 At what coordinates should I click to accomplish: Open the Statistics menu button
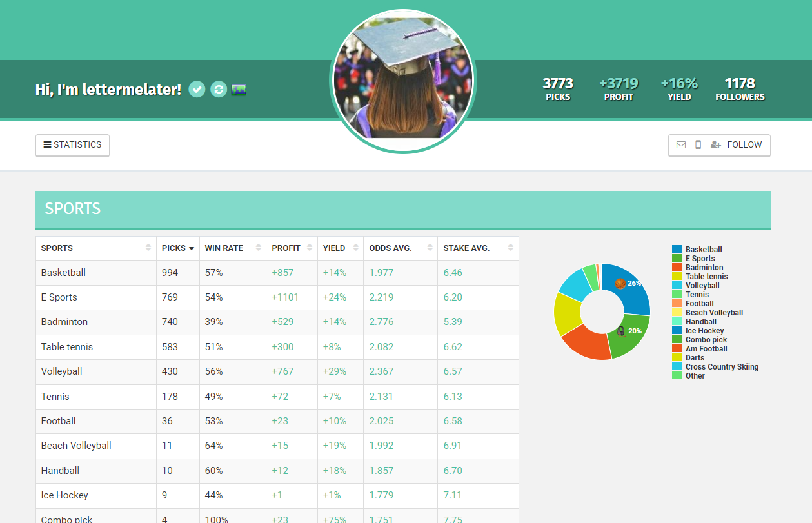[72, 145]
